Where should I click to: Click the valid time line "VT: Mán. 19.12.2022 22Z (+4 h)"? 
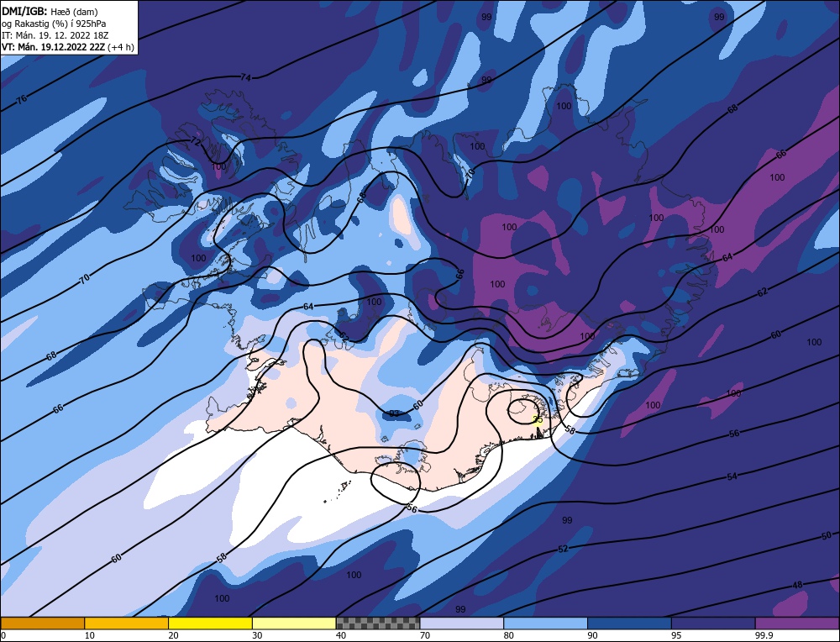tap(67, 47)
